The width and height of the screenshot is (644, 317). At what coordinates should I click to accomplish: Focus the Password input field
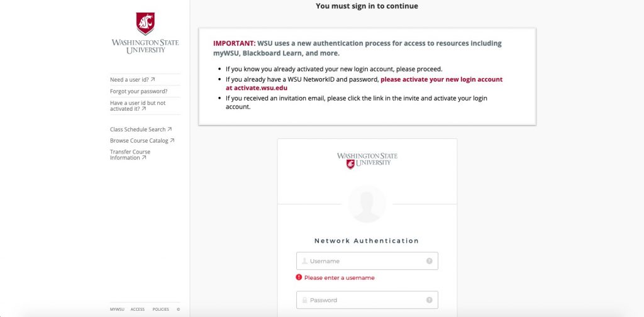[367, 300]
